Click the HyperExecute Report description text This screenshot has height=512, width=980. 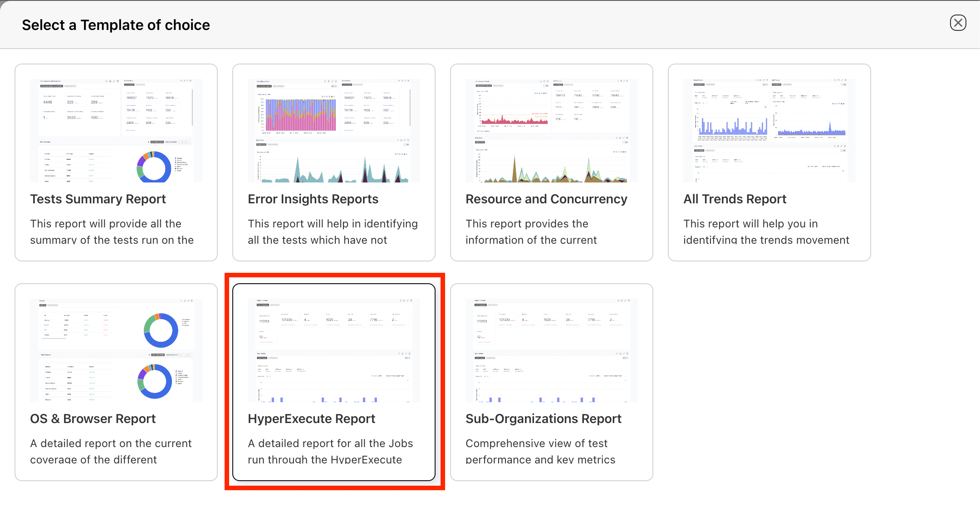[x=330, y=452]
